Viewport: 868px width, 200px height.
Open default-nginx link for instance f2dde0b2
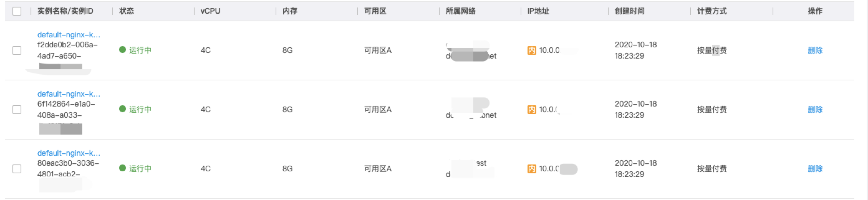69,35
